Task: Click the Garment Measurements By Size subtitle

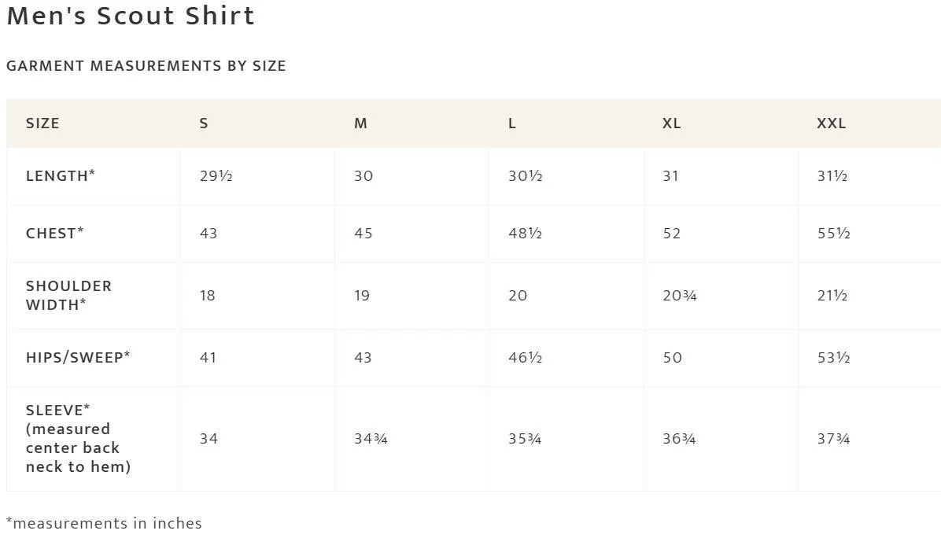Action: (x=146, y=65)
